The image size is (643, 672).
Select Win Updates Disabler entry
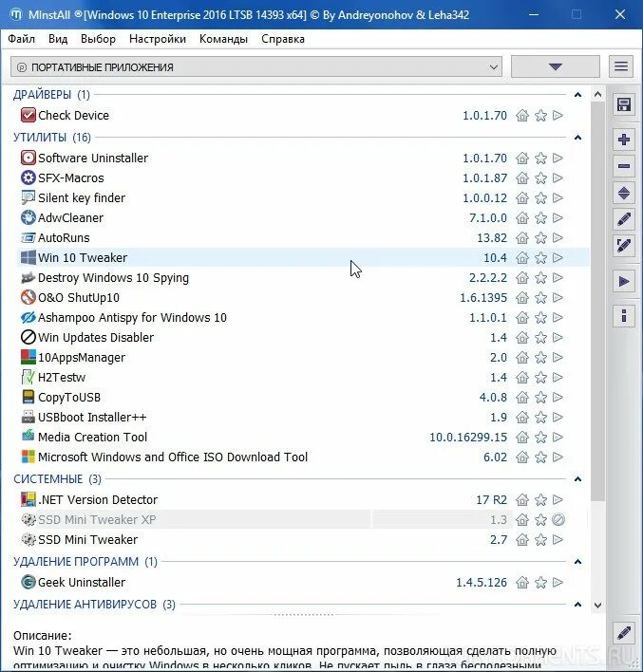303,337
